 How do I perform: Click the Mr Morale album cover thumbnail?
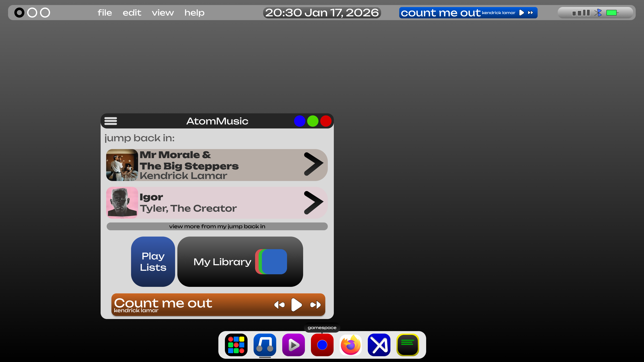122,165
